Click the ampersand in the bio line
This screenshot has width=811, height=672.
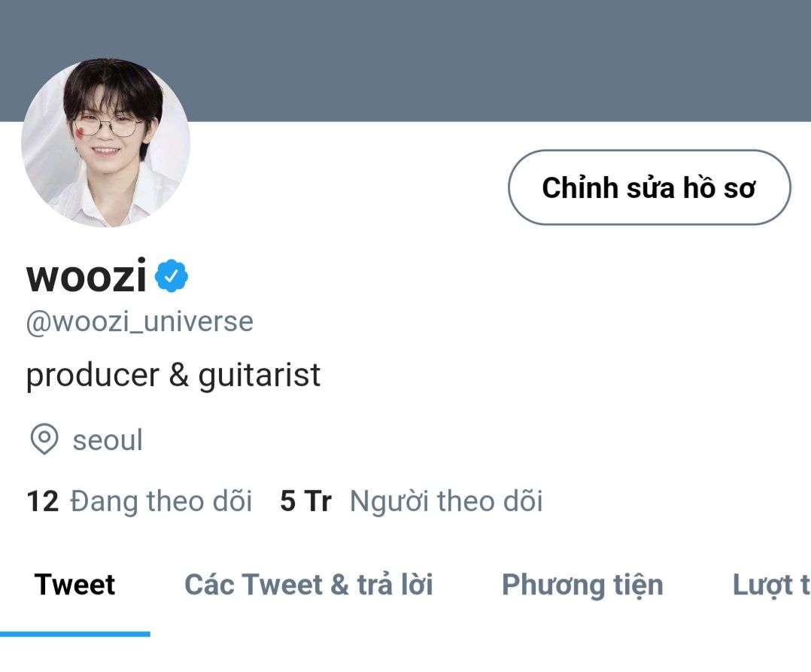coord(178,375)
